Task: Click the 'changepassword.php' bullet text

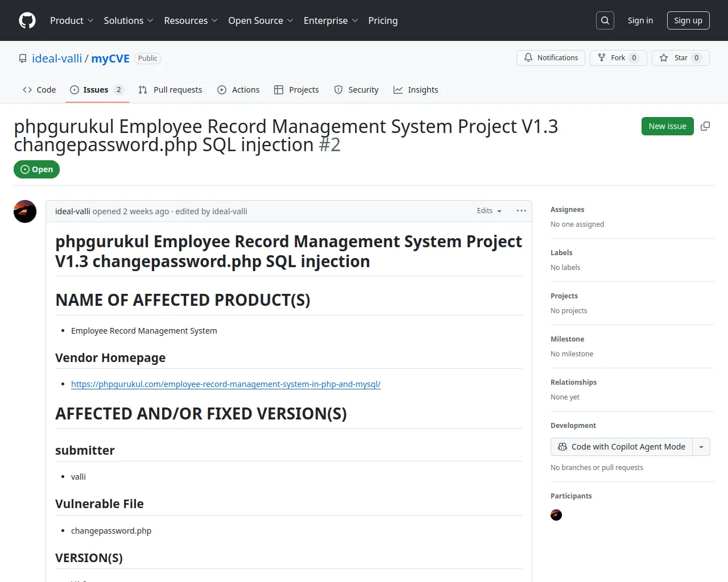Action: [x=111, y=531]
